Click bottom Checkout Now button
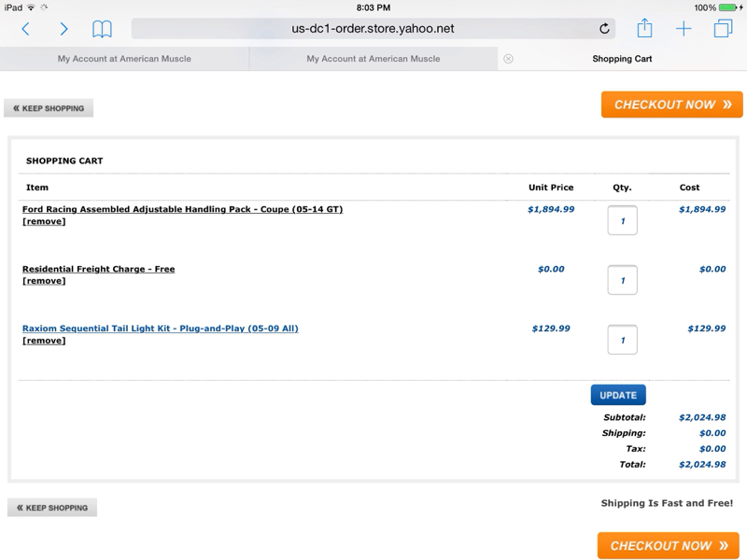747x560 pixels. 668,546
